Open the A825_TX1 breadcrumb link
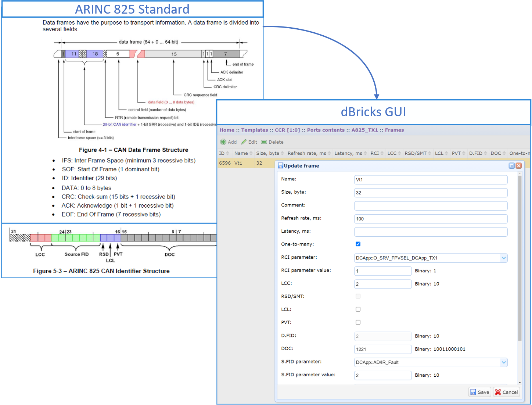 364,130
